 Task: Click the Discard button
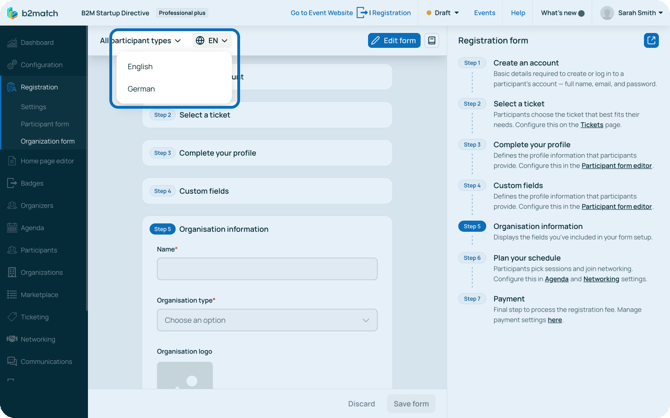[361, 403]
